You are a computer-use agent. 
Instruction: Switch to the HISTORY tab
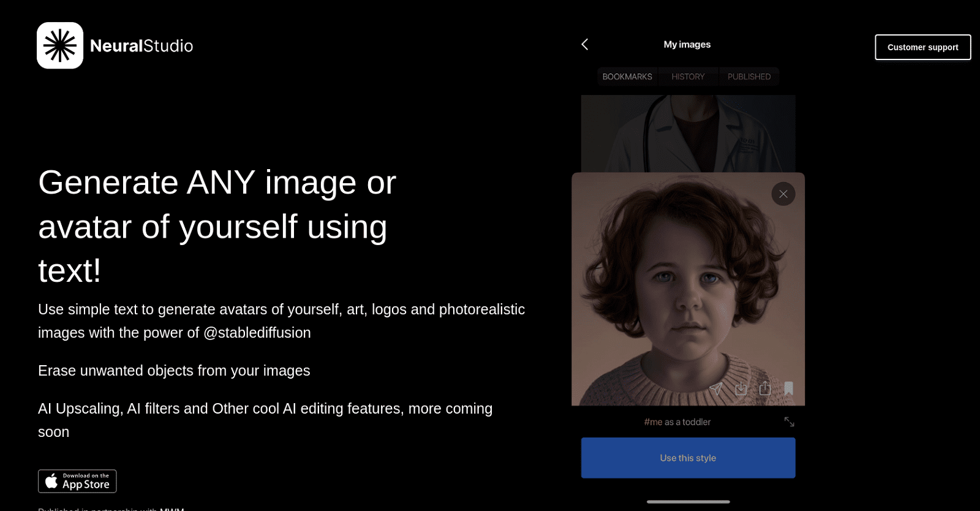pos(688,77)
